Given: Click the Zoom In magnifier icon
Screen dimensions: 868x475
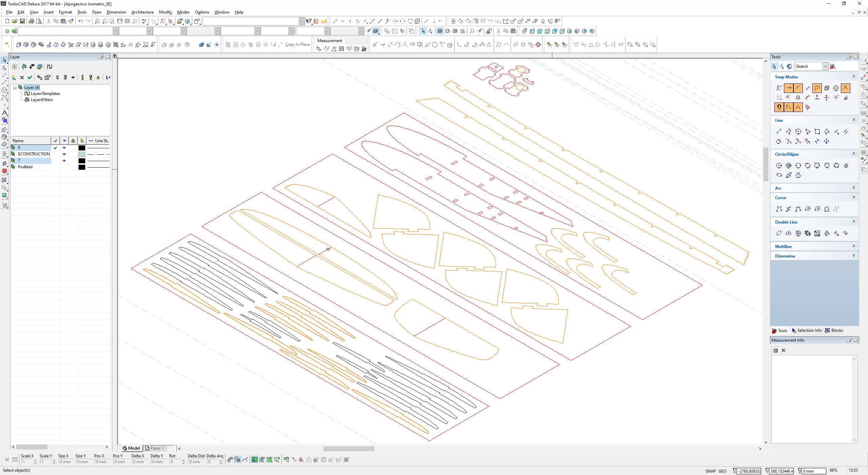Looking at the screenshot, I should coord(97,21).
